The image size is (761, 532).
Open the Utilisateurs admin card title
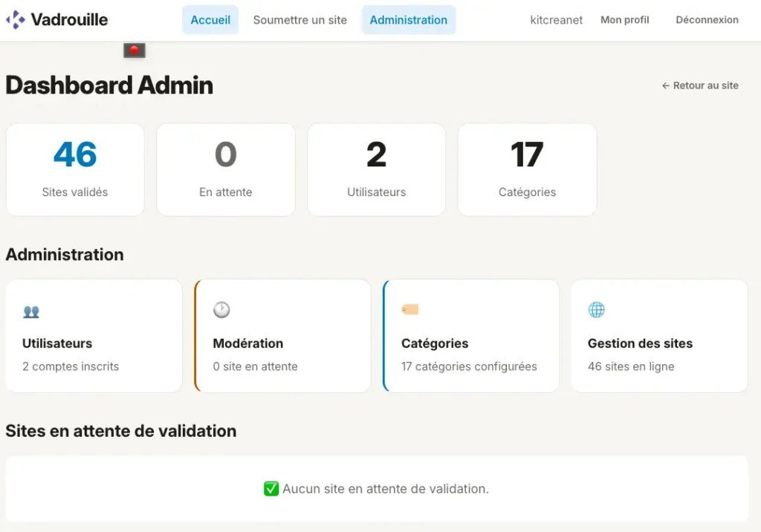pyautogui.click(x=57, y=343)
